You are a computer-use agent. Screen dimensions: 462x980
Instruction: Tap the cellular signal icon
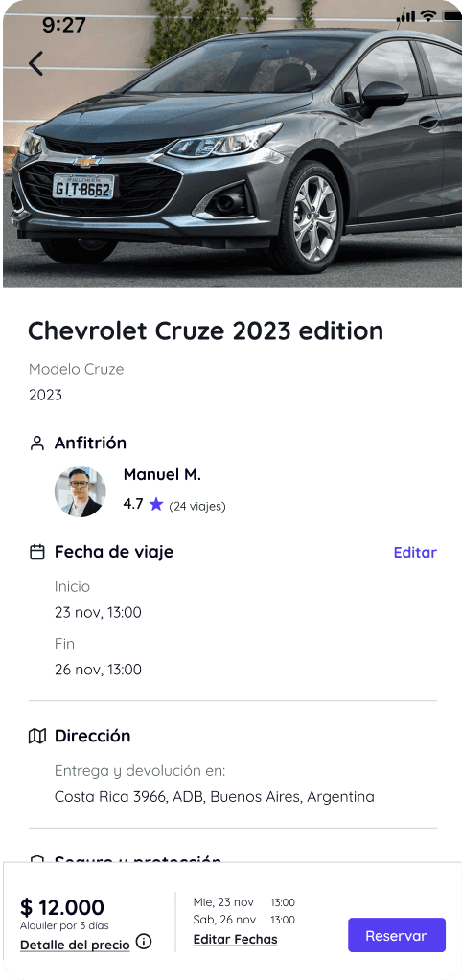pyautogui.click(x=406, y=17)
